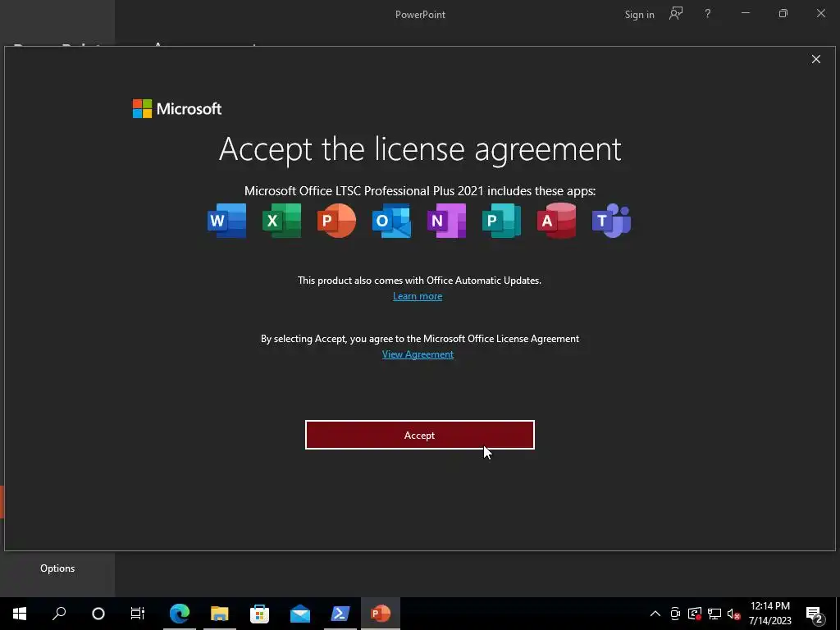Open the View Agreement link

coord(418,354)
